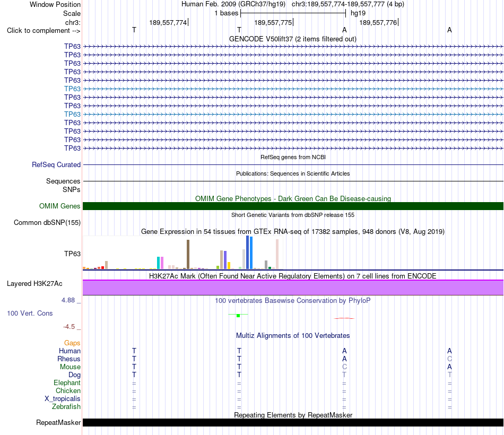Click the 'Click to complement' label

[x=44, y=31]
